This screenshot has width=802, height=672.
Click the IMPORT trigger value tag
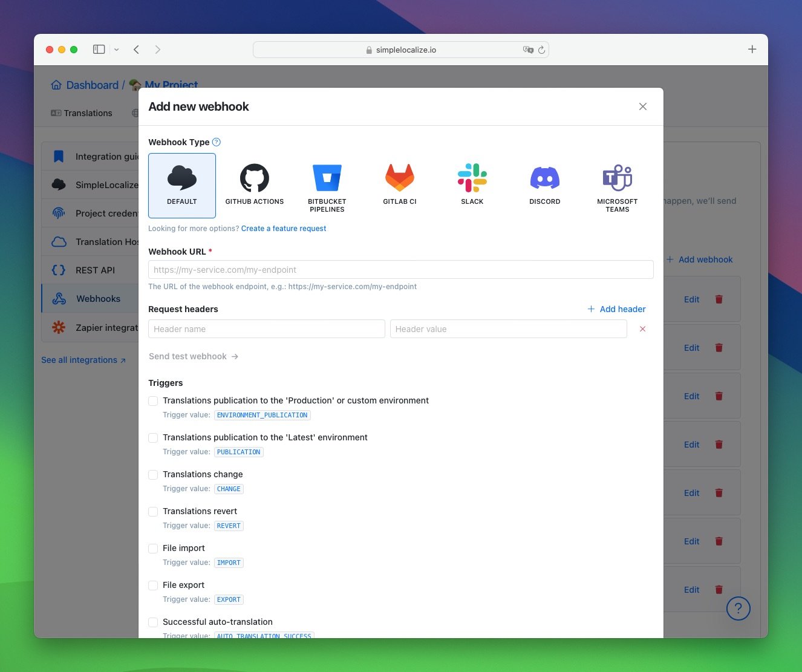click(229, 563)
